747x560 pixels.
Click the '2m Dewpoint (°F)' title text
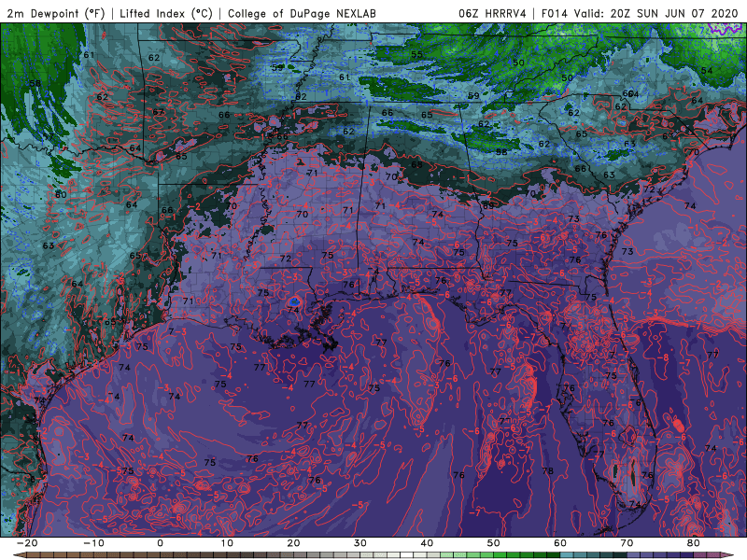pyautogui.click(x=55, y=13)
